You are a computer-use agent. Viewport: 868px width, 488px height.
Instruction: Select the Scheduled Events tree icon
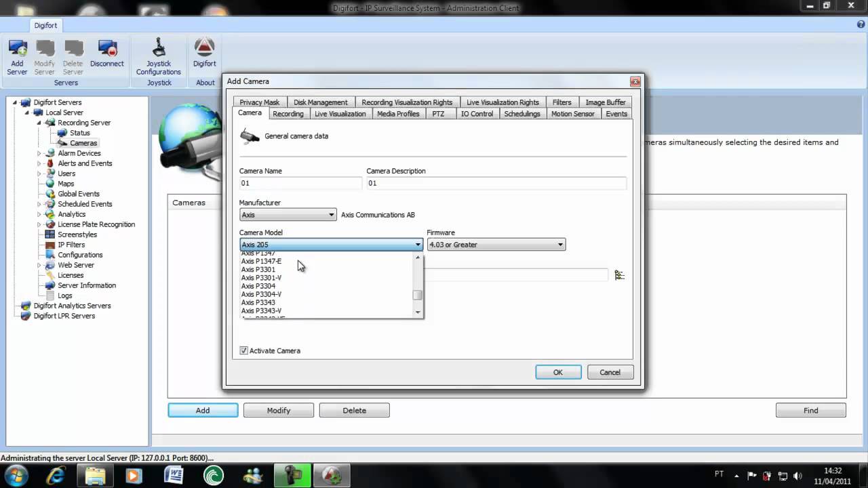click(50, 204)
